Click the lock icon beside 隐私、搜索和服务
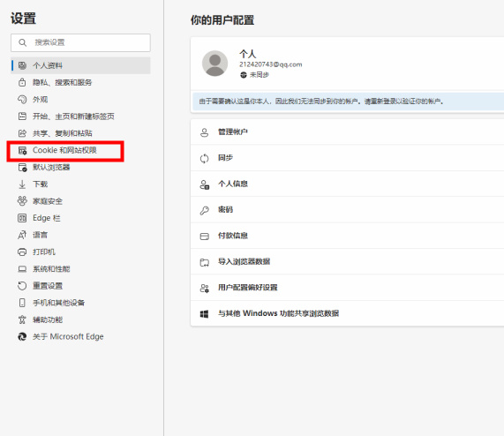 (22, 83)
